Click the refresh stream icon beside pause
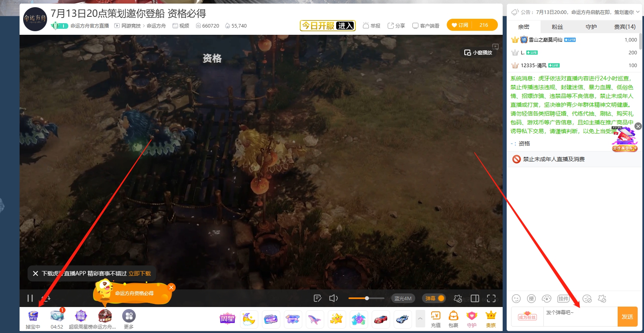The height and width of the screenshot is (333, 644). [x=46, y=298]
